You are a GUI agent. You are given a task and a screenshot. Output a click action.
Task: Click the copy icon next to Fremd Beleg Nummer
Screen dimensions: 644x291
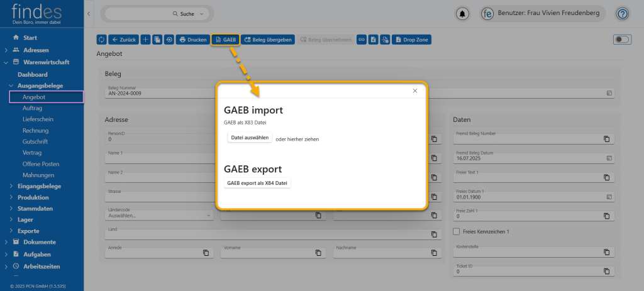607,138
